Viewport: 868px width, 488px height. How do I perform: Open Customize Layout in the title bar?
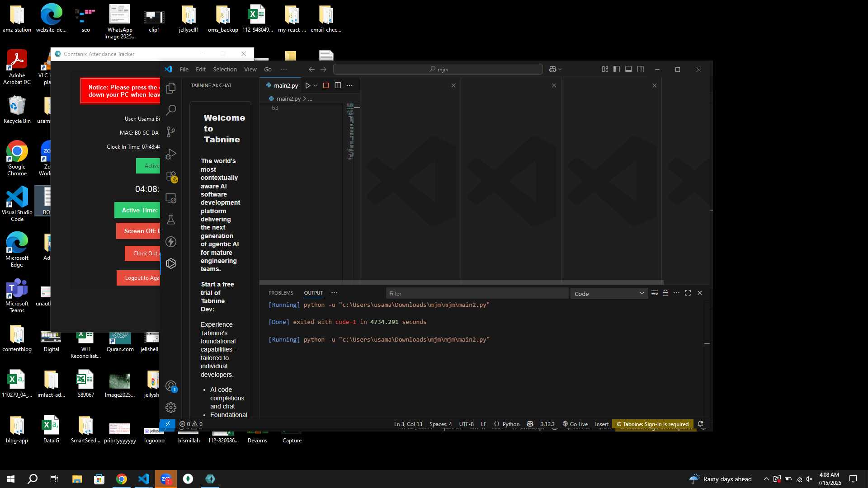[605, 69]
